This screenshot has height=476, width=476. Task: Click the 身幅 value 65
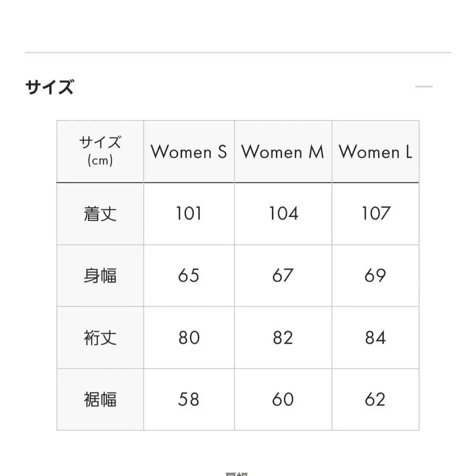click(x=188, y=276)
